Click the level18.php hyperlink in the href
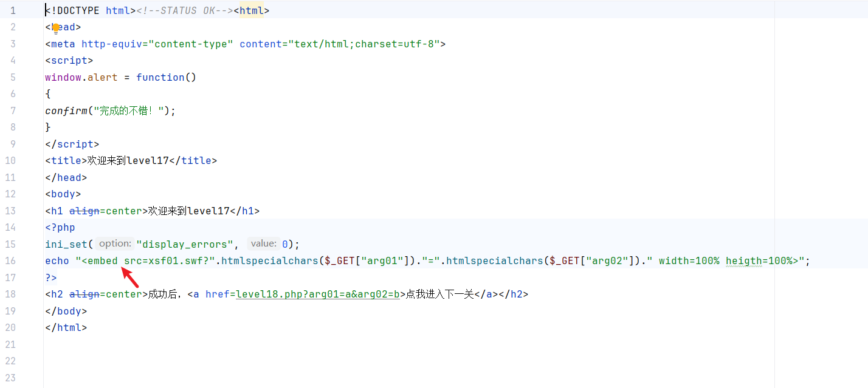 pos(317,294)
